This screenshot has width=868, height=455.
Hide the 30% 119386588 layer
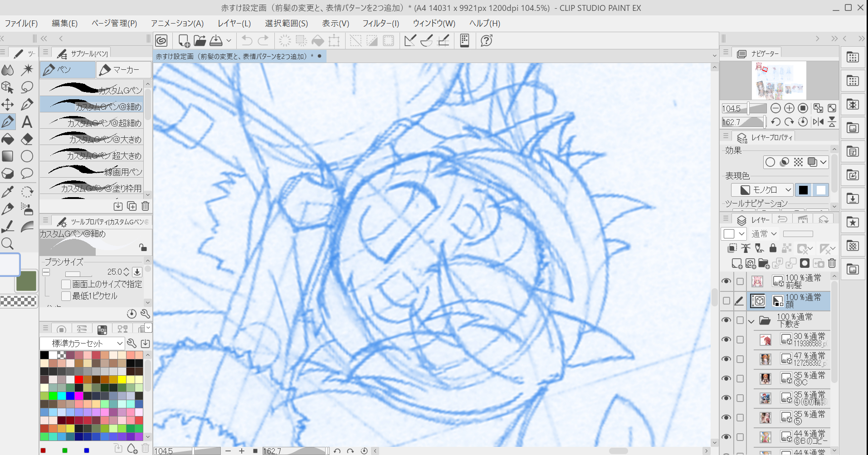coord(726,340)
